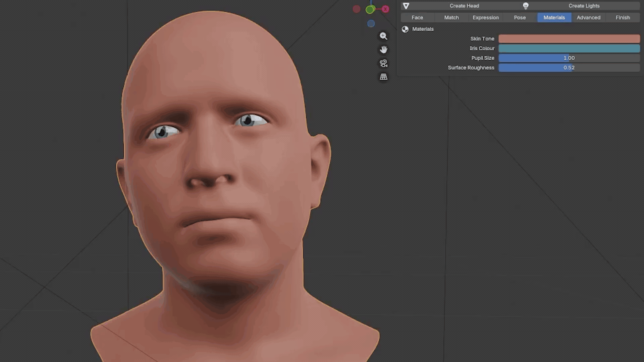Open the Advanced tab
644x362 pixels.
tap(589, 17)
